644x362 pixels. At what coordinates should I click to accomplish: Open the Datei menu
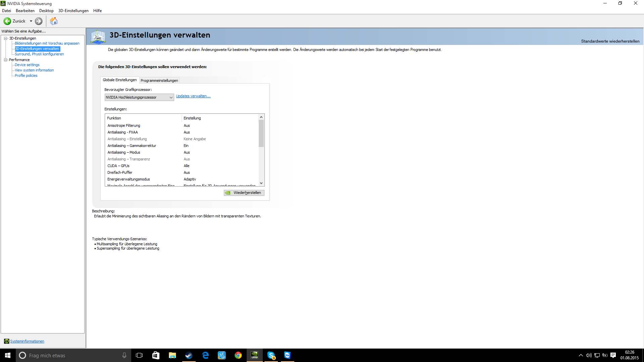coord(6,11)
